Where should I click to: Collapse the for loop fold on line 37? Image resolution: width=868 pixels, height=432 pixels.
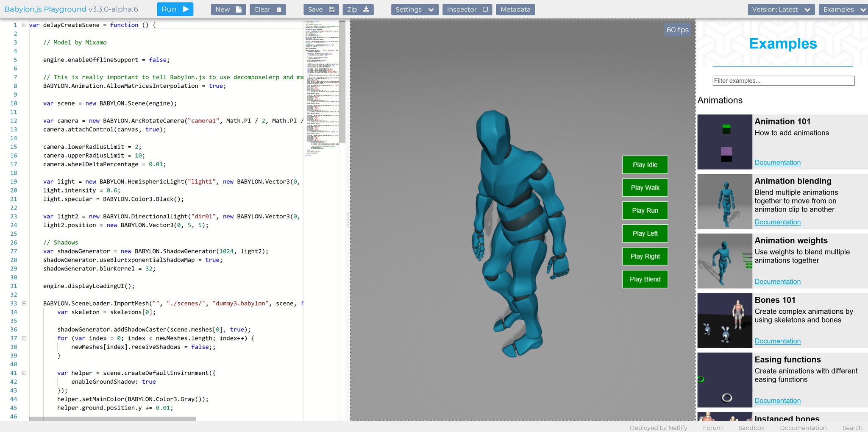point(24,338)
